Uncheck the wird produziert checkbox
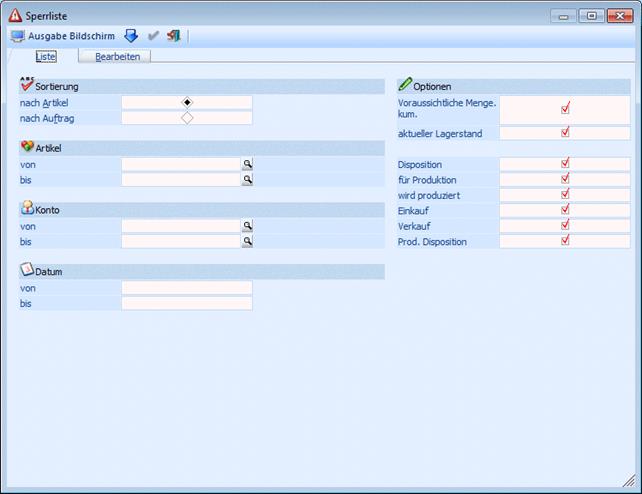 [x=565, y=194]
